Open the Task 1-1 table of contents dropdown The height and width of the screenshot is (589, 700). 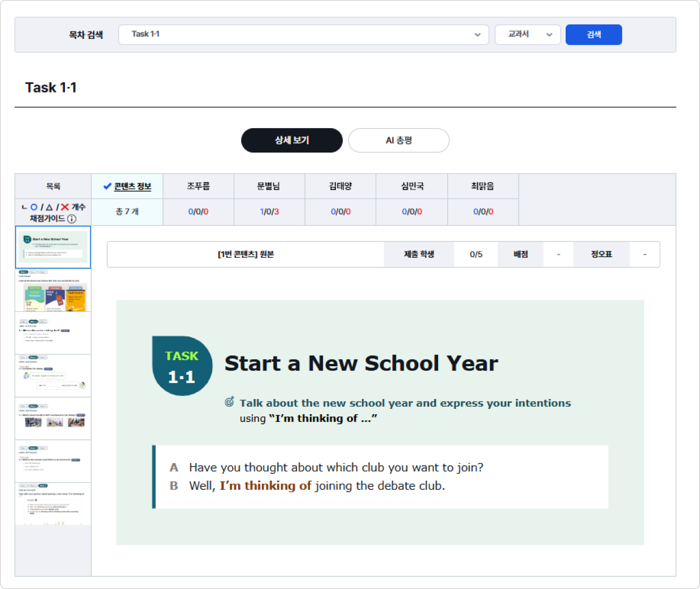click(x=303, y=34)
